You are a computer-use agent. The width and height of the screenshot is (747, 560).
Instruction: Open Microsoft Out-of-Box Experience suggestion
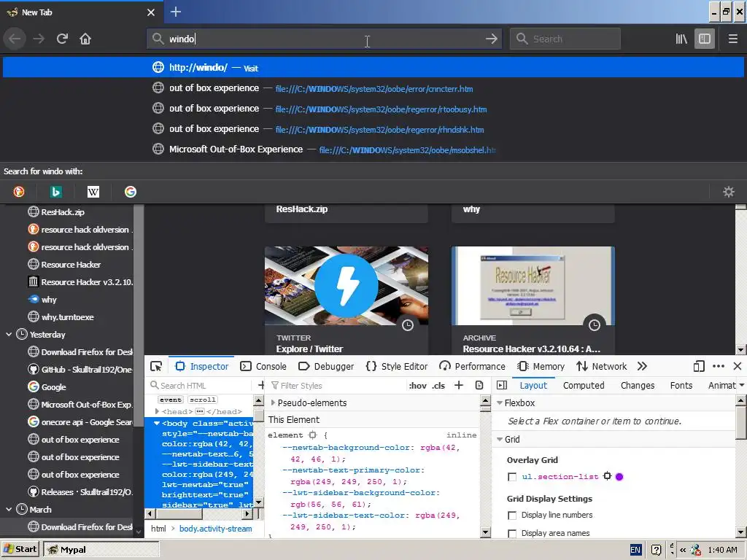(x=373, y=149)
